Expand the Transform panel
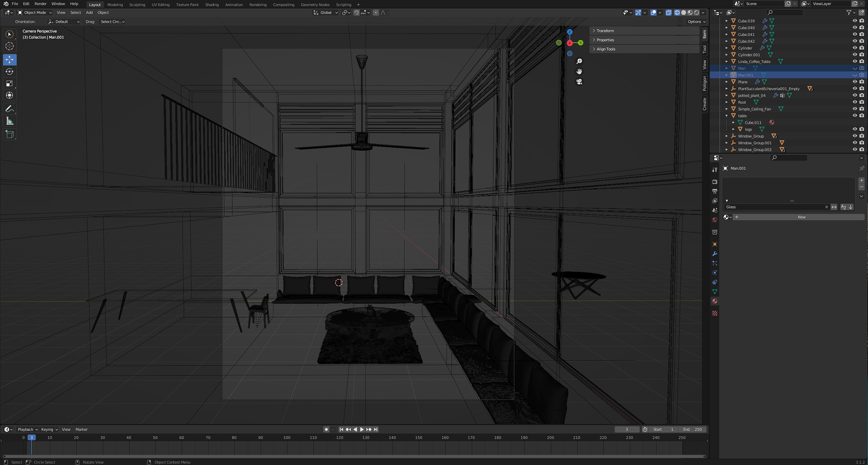Screen dimensions: 868x465 click(x=645, y=31)
